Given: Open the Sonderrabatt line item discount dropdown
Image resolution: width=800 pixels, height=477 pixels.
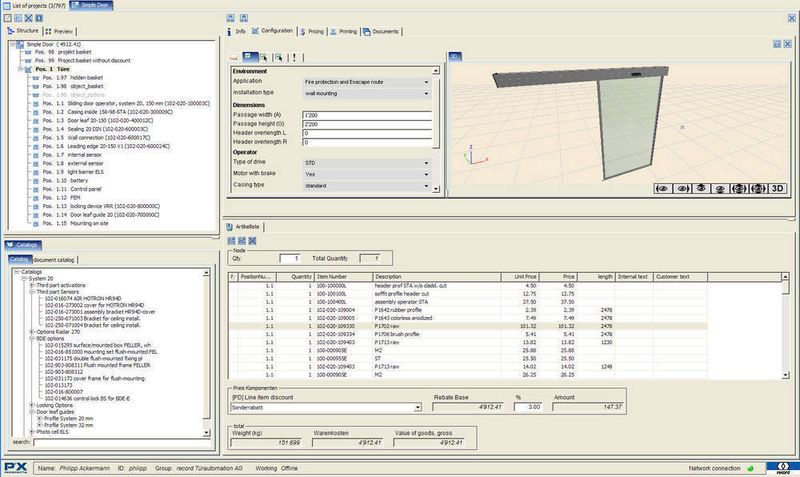Looking at the screenshot, I should [x=417, y=408].
